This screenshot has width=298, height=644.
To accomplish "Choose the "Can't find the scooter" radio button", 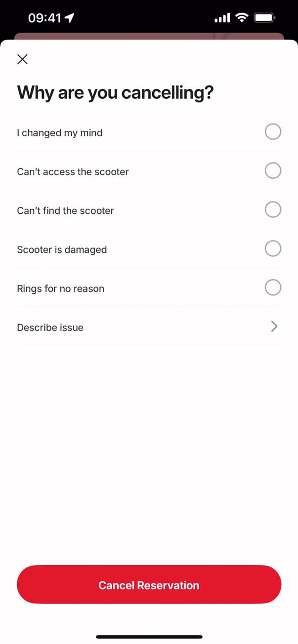I will pyautogui.click(x=273, y=210).
